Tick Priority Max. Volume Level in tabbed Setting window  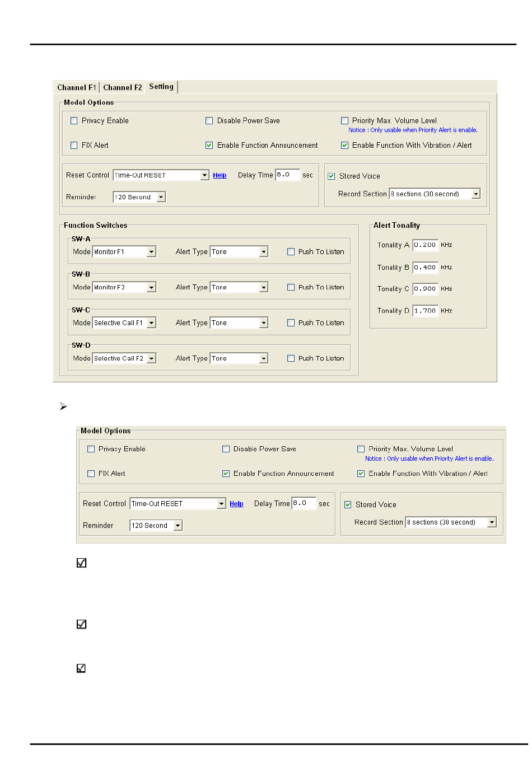pyautogui.click(x=345, y=120)
